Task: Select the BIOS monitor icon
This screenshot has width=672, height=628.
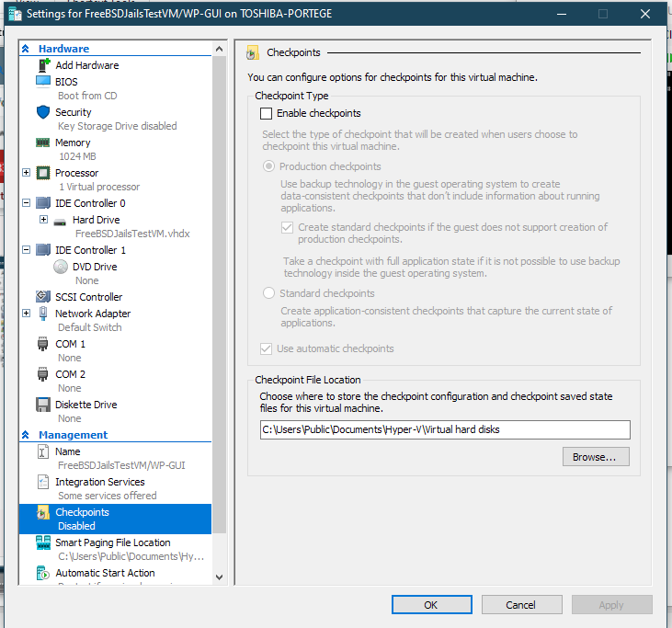Action: coord(43,82)
